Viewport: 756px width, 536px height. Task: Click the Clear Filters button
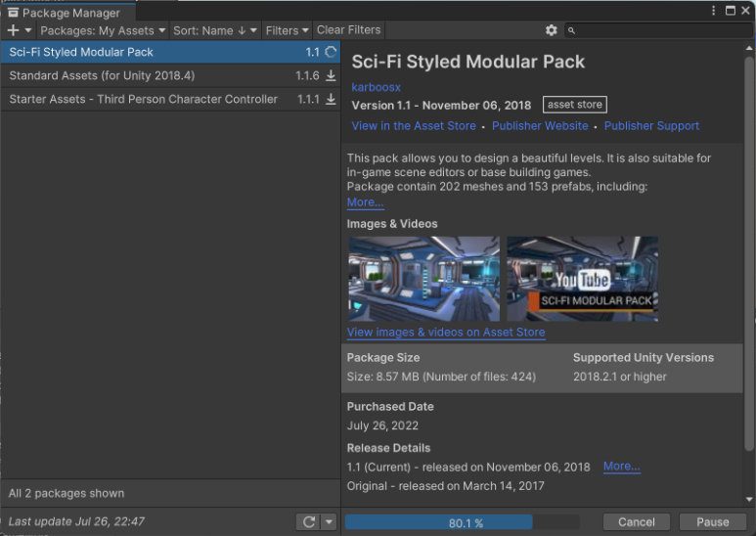[x=348, y=30]
